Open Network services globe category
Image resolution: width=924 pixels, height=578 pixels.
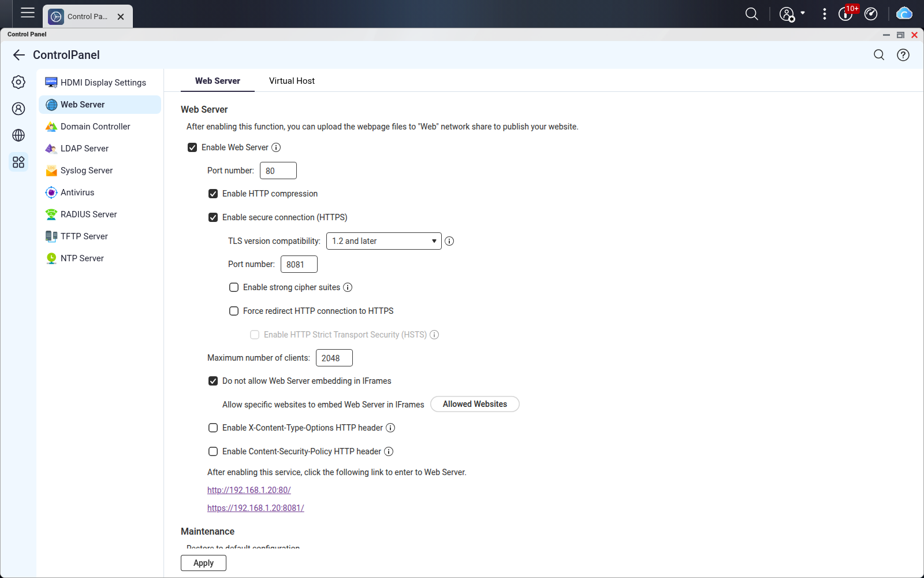18,135
